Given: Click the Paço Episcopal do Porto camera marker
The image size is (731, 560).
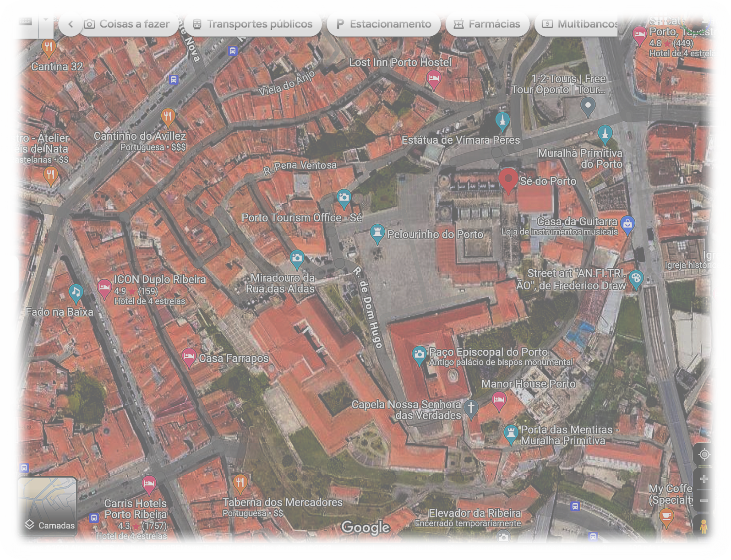Looking at the screenshot, I should (x=419, y=355).
